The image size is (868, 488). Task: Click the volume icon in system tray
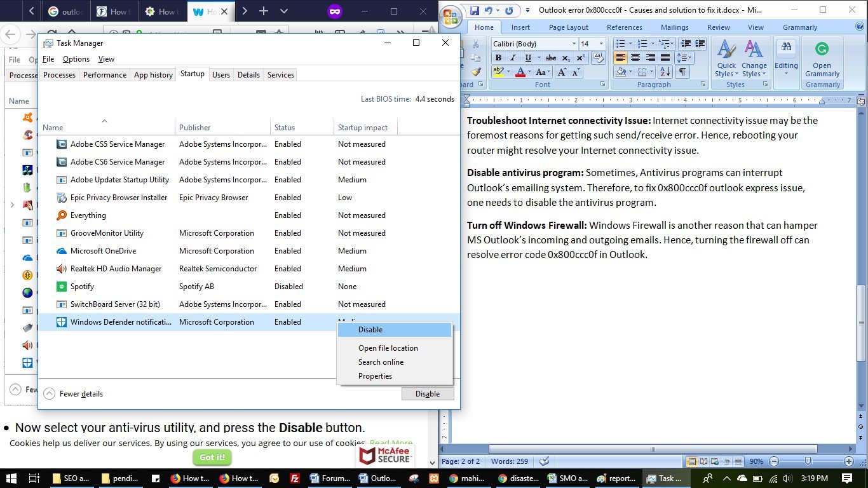pos(787,478)
